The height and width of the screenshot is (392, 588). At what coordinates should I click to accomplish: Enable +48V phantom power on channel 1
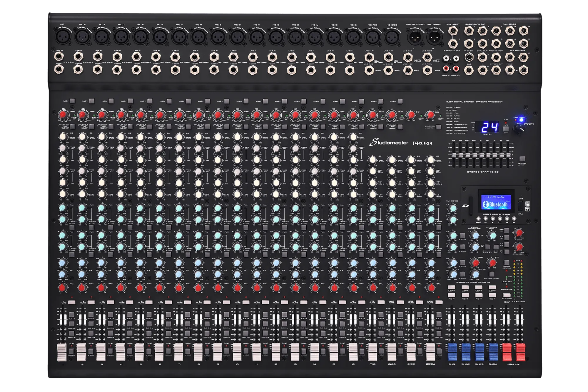(x=72, y=101)
